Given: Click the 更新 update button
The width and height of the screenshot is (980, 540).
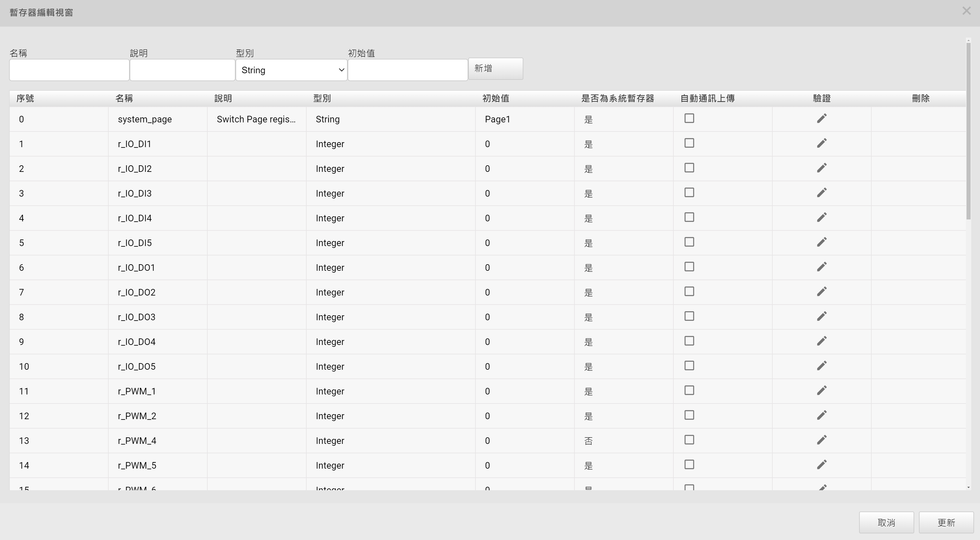Looking at the screenshot, I should pos(946,522).
